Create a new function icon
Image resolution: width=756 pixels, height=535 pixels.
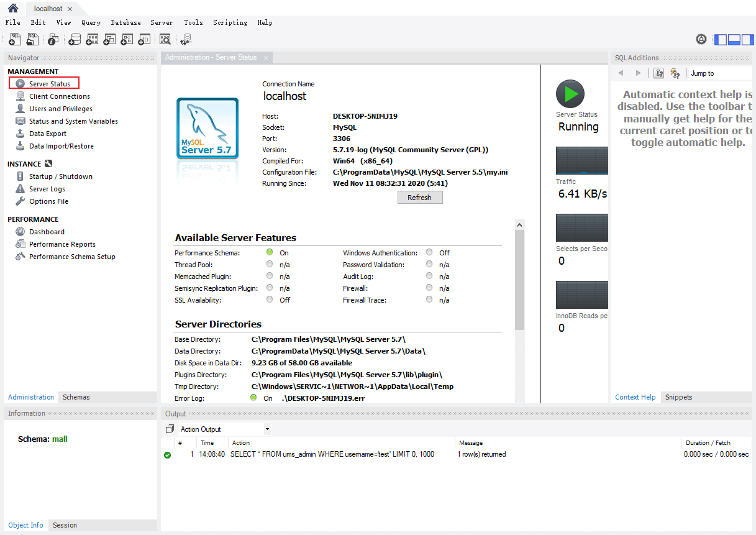pyautogui.click(x=144, y=40)
